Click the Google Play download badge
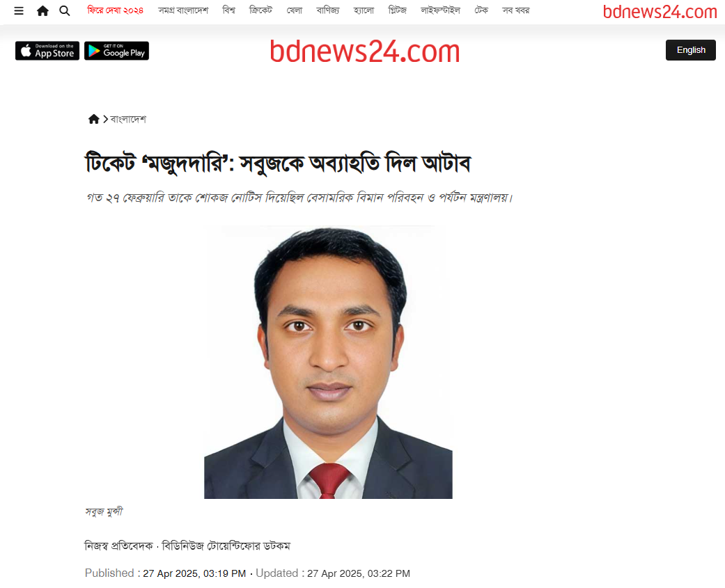This screenshot has width=725, height=588. tap(116, 51)
